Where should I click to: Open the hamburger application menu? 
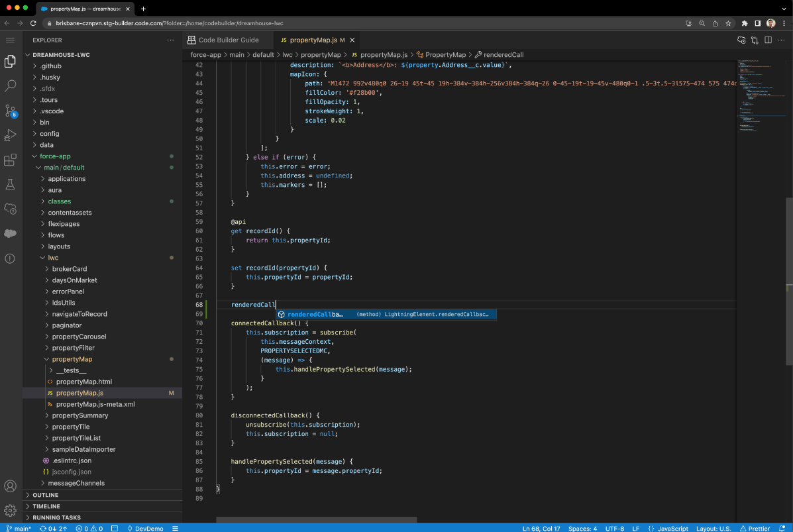[x=10, y=40]
